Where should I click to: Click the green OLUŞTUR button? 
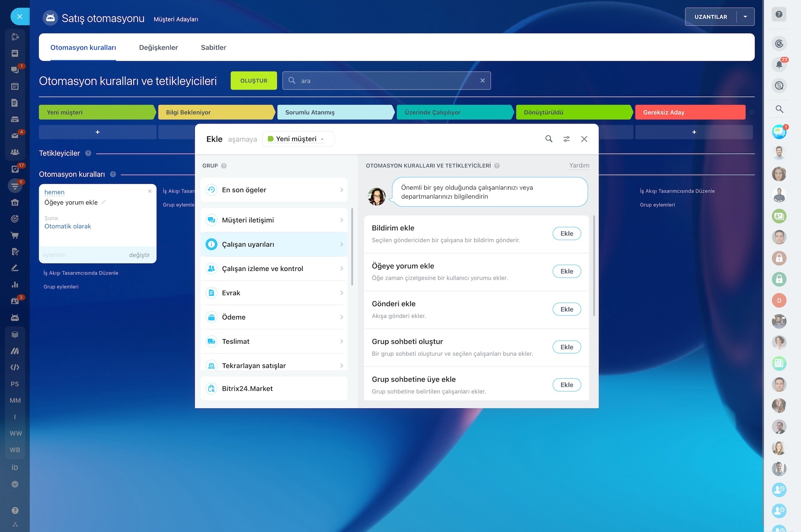253,81
